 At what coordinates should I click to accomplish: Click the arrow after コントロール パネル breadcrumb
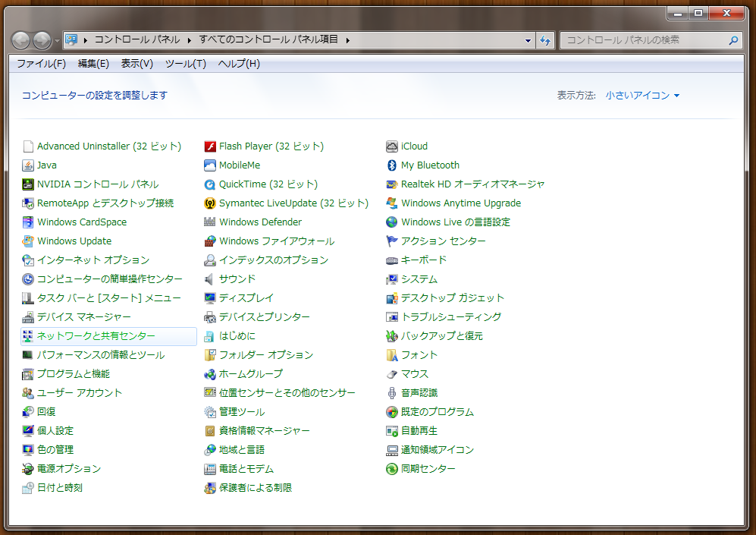pos(189,40)
